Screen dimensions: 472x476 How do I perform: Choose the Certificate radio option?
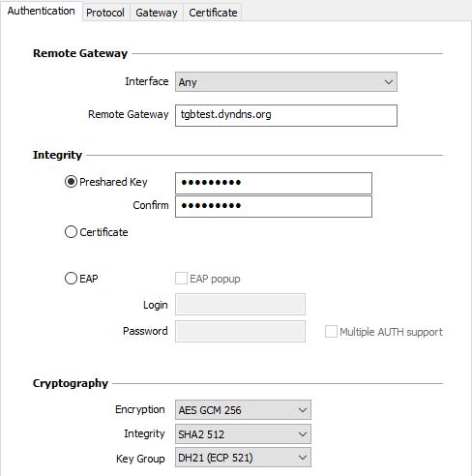pyautogui.click(x=71, y=232)
